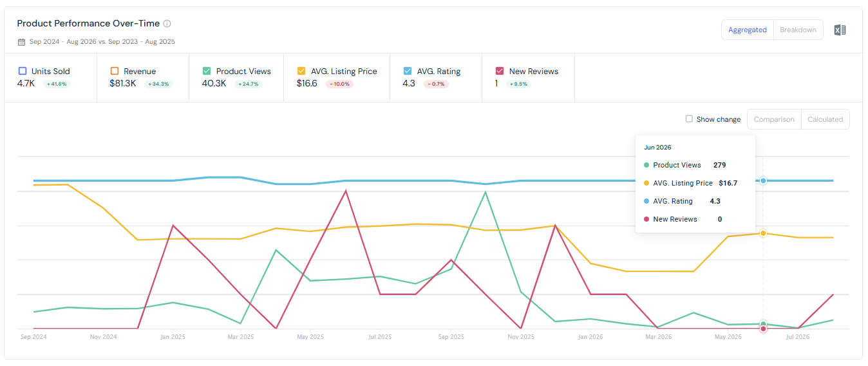868x366 pixels.
Task: Export chart data via Excel icon
Action: click(840, 30)
